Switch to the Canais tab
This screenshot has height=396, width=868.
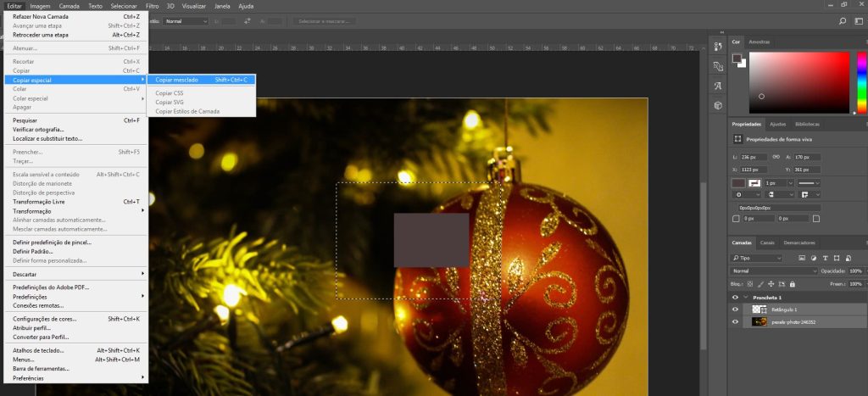[x=767, y=243]
